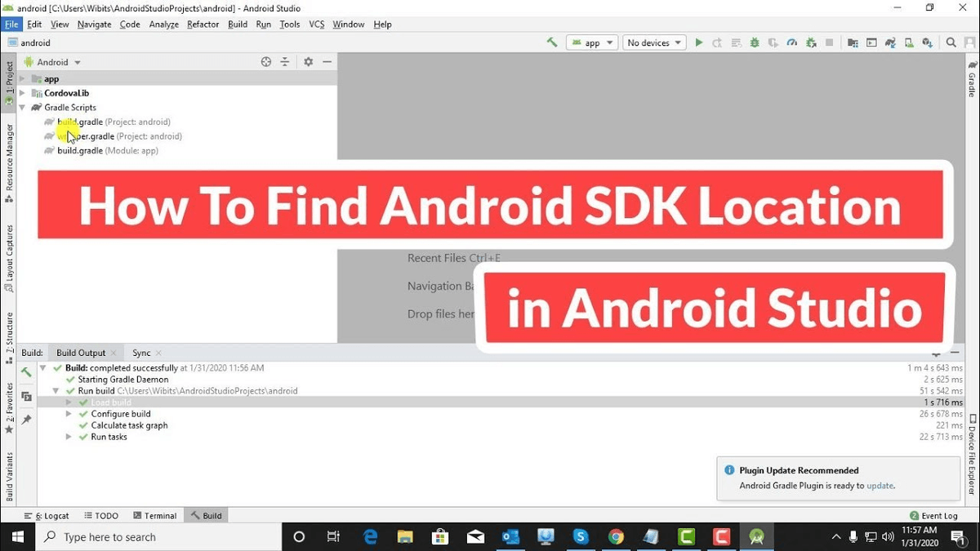Open the Terminal tool window button
Screen dimensions: 980x551
(x=154, y=516)
